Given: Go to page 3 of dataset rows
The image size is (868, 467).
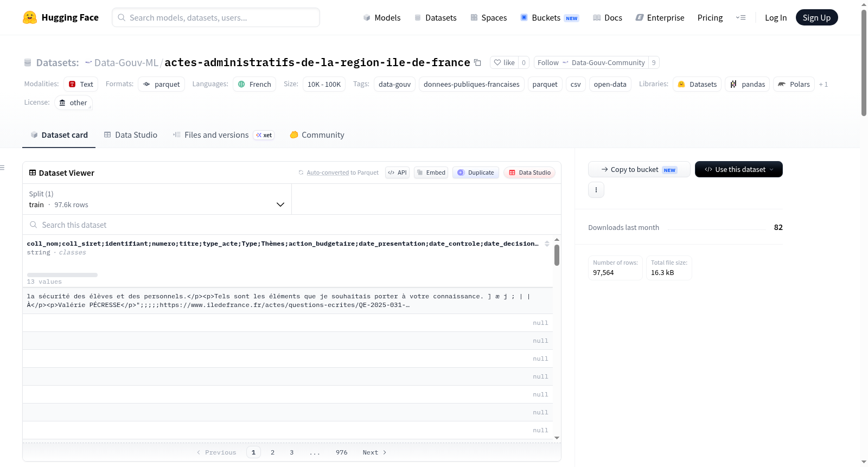Looking at the screenshot, I should 291,452.
